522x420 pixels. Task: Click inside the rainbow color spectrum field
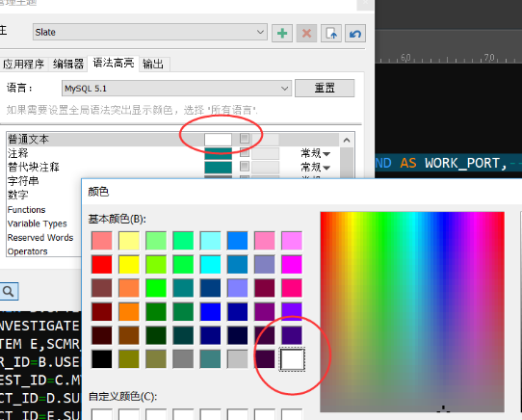pos(412,312)
